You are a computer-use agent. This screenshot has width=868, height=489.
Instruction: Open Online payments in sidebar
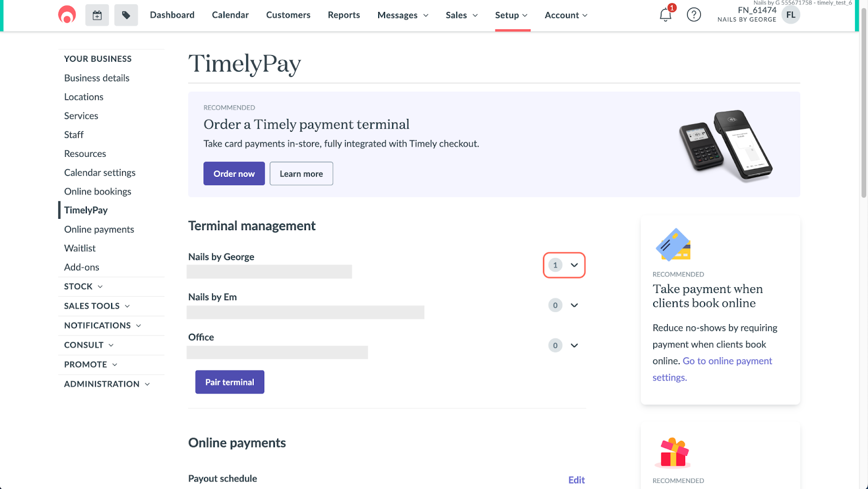pyautogui.click(x=99, y=230)
